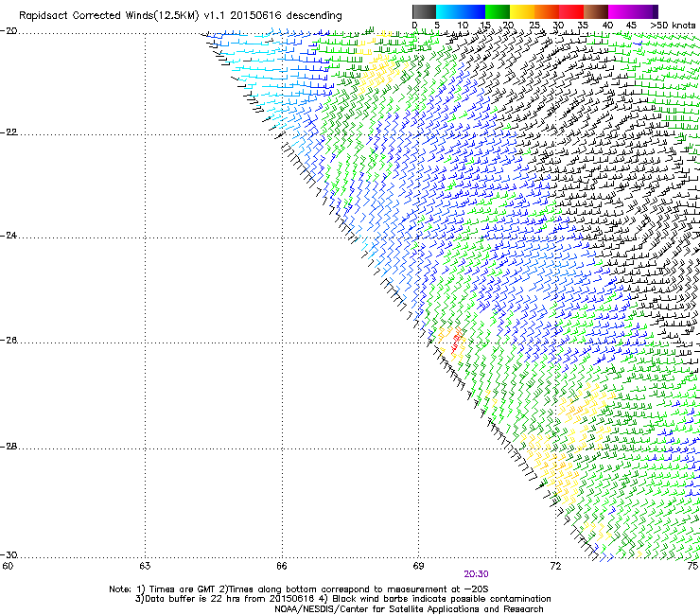This screenshot has width=700, height=615.
Task: Click the 69 longitude axis label
Action: [418, 566]
